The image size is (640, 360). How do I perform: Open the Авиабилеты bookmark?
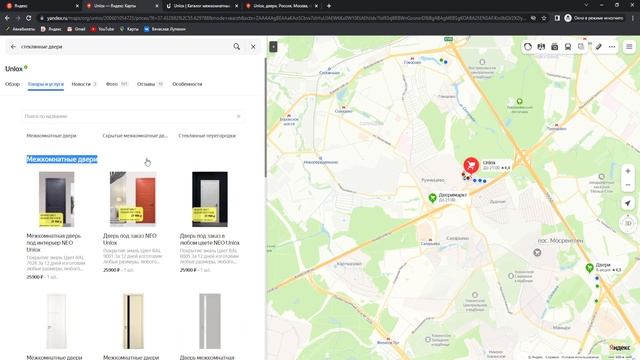20,29
